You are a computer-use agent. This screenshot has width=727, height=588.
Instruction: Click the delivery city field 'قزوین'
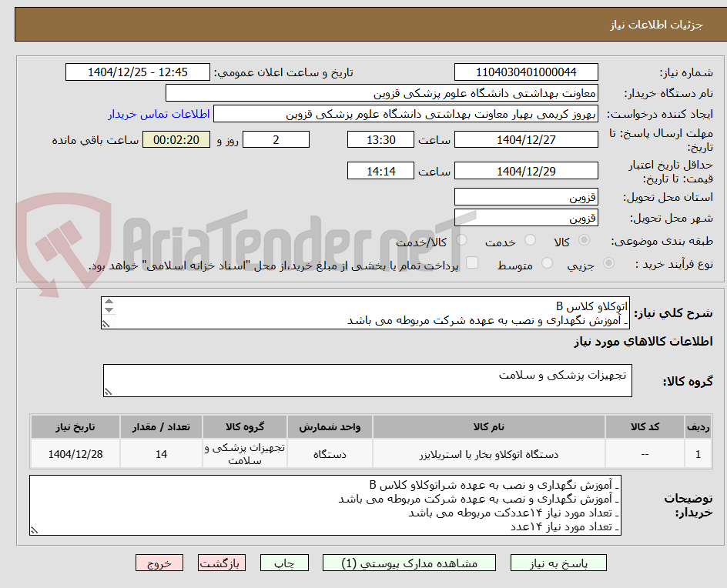click(526, 218)
